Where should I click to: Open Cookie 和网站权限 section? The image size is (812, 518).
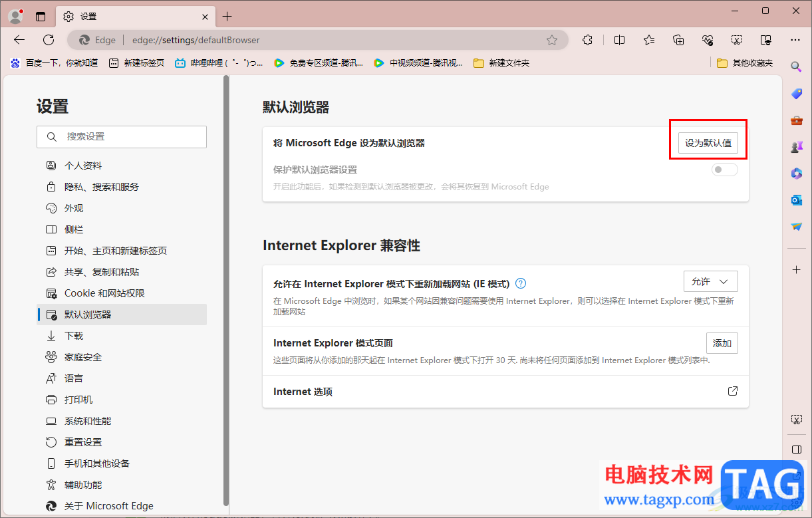coord(122,293)
